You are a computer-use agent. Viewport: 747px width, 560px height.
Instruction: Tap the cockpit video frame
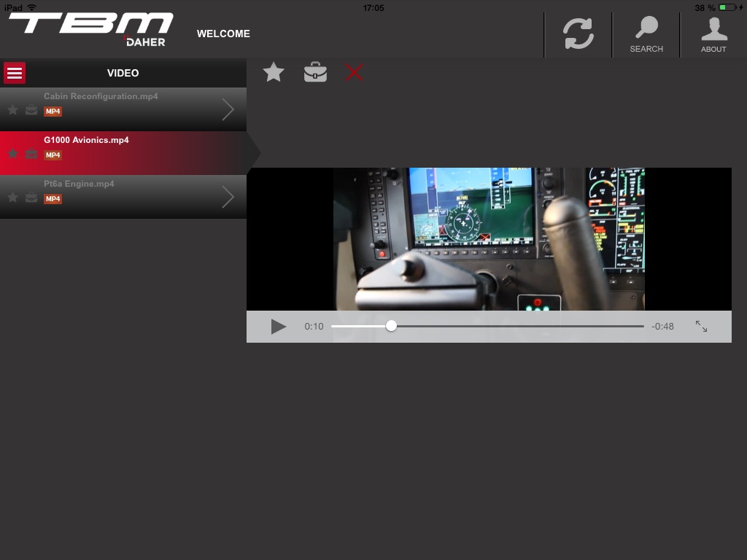pos(489,239)
